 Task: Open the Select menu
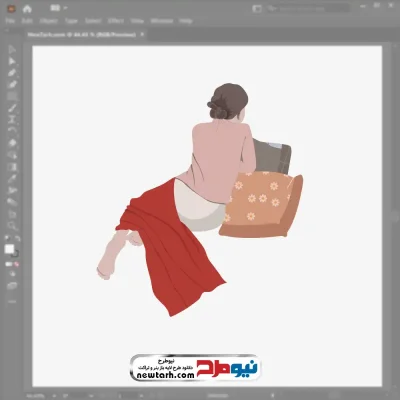click(93, 21)
